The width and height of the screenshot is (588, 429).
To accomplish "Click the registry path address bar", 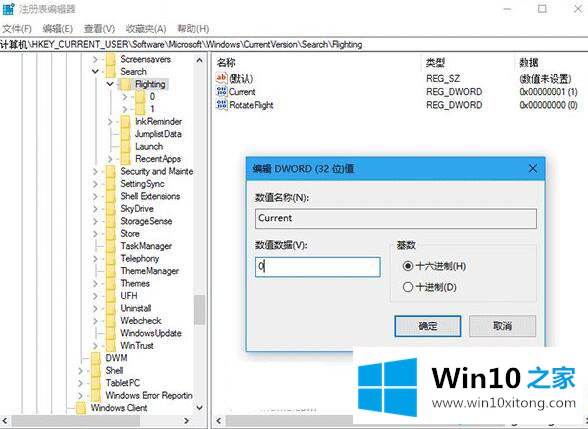I will 294,45.
